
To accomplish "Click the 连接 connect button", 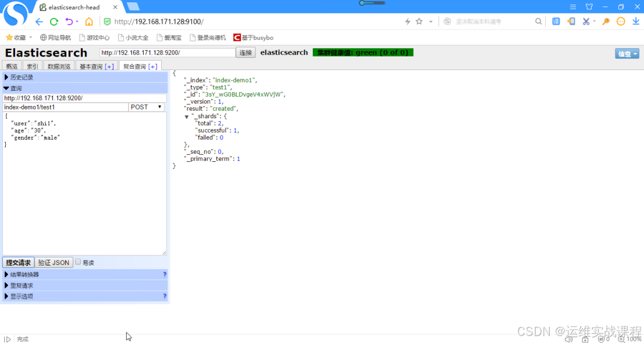I will pyautogui.click(x=245, y=52).
